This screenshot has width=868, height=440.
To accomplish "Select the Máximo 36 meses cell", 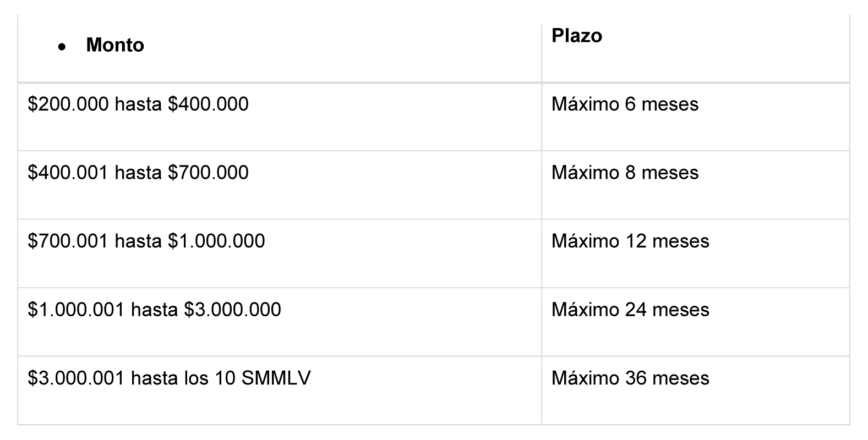I will point(696,391).
